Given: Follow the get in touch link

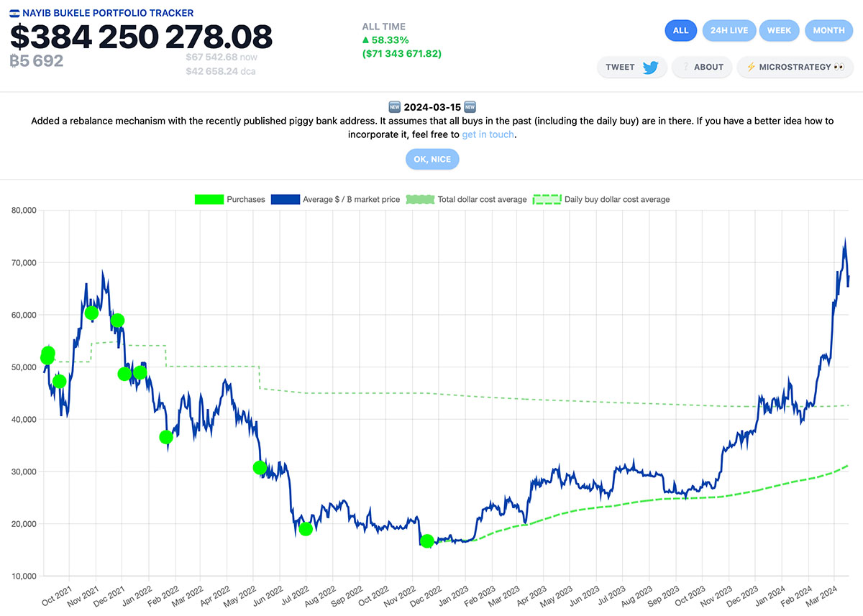Looking at the screenshot, I should (488, 134).
